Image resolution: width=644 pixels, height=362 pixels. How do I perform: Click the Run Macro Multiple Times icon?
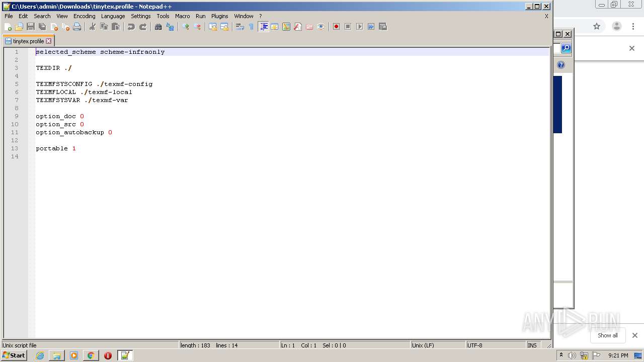[371, 27]
